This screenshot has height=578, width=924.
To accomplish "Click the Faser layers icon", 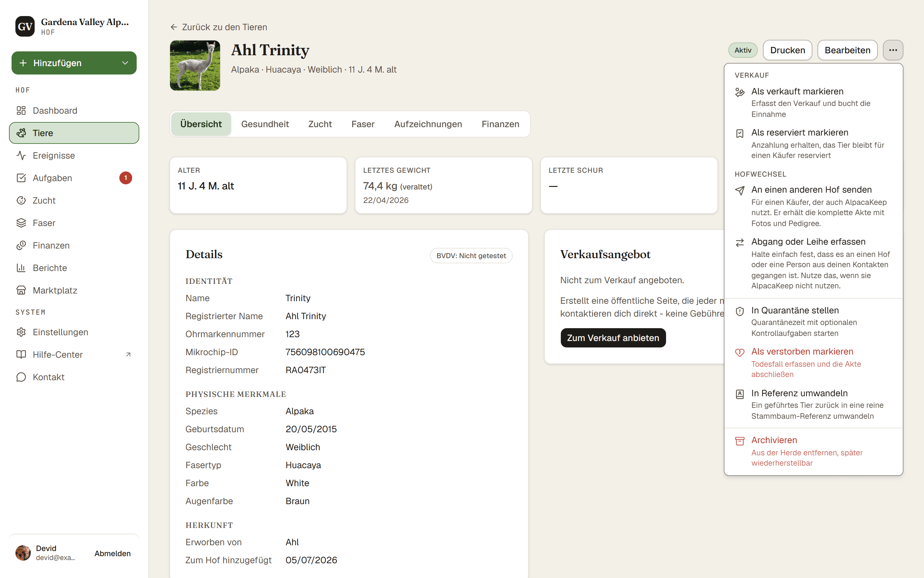I will click(x=21, y=223).
